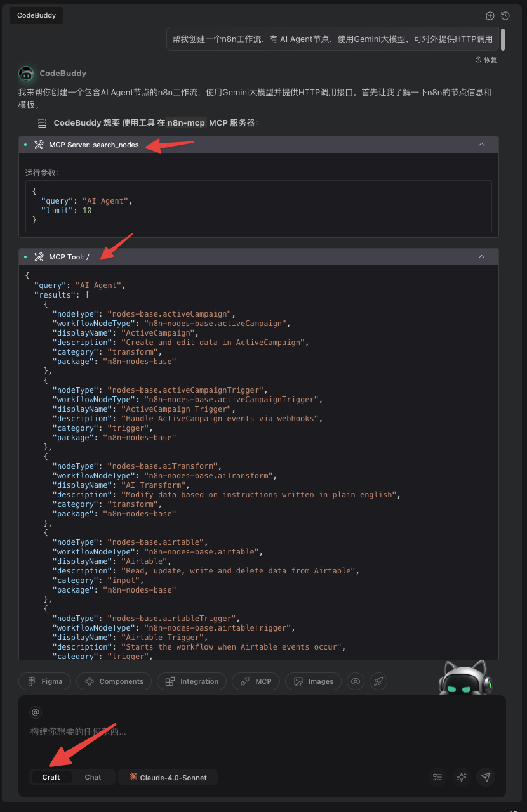Click the checklist icon near the send button
This screenshot has width=527, height=812.
(x=437, y=777)
